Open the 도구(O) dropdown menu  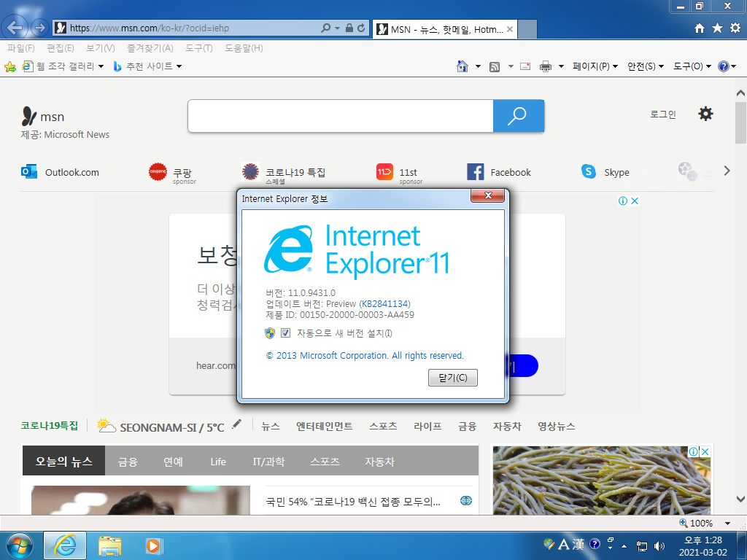(692, 66)
